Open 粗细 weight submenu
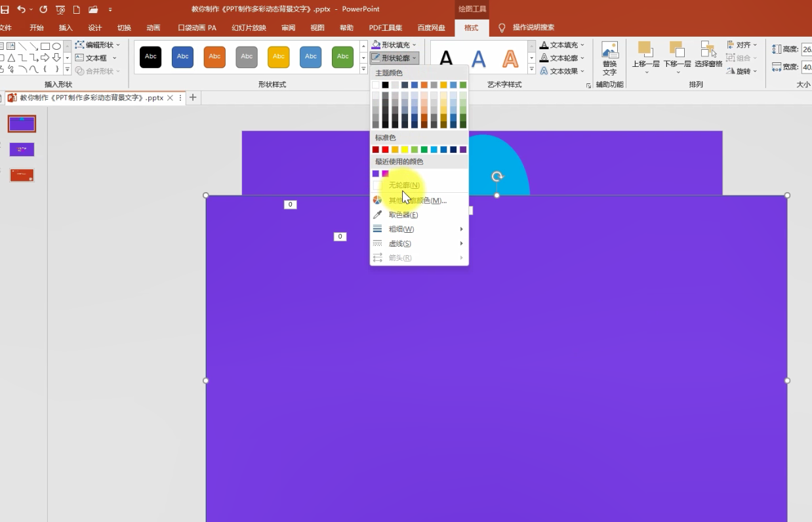Screen dimensions: 812x522 (x=419, y=229)
